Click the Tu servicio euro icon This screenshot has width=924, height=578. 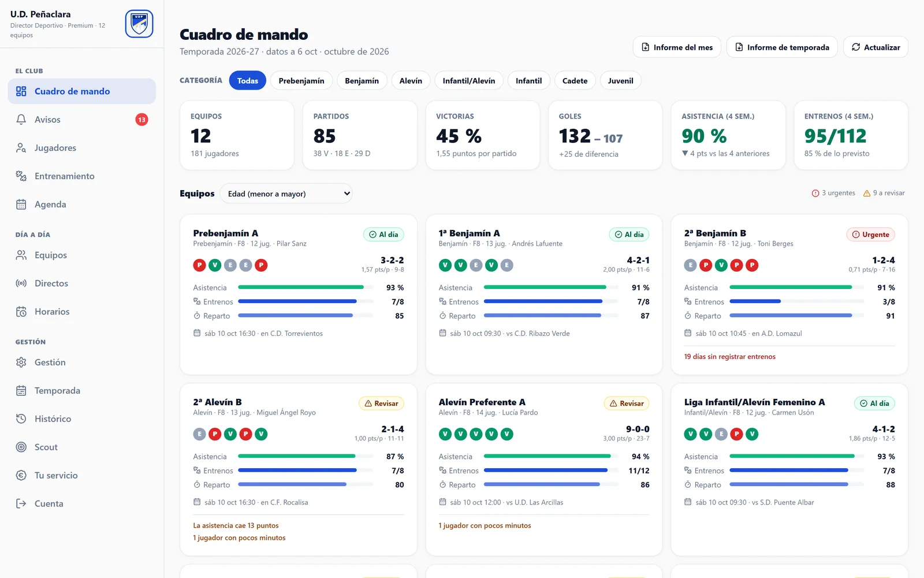coord(21,476)
